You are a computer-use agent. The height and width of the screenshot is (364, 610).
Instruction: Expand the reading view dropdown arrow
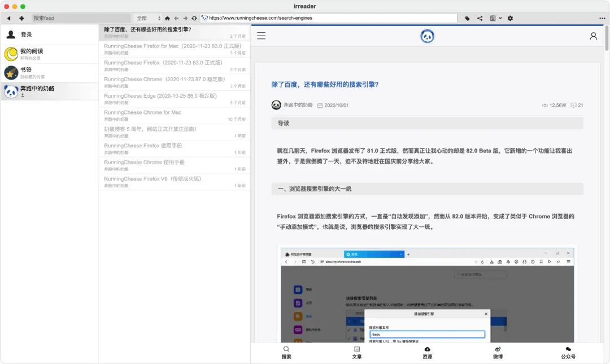coord(500,18)
